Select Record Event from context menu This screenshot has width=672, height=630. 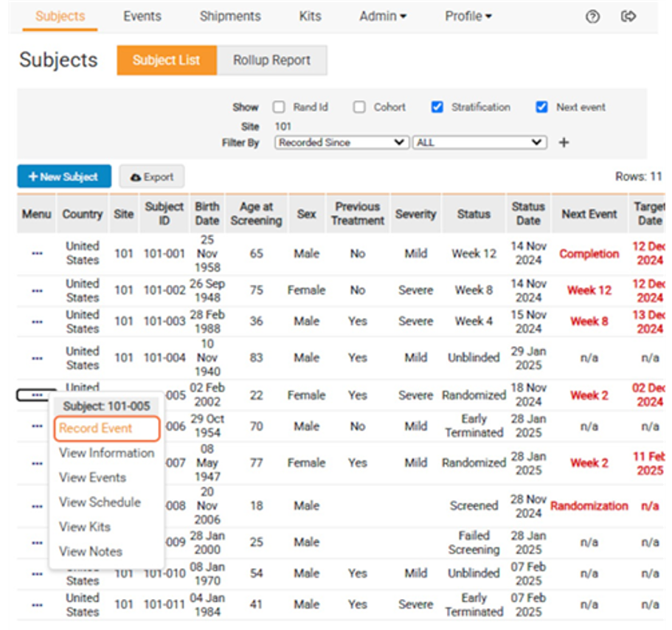tap(96, 428)
